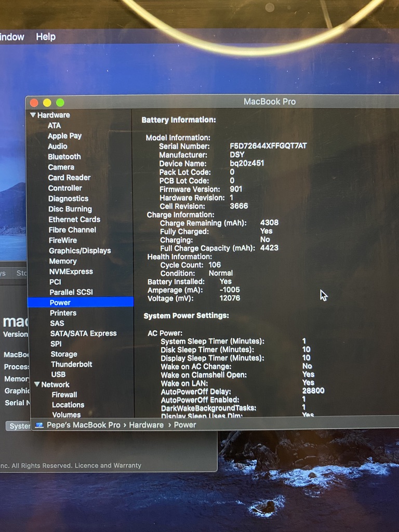Screen dimensions: 399x532
Task: Collapse the Network disclosure triangle
Action: [37, 384]
